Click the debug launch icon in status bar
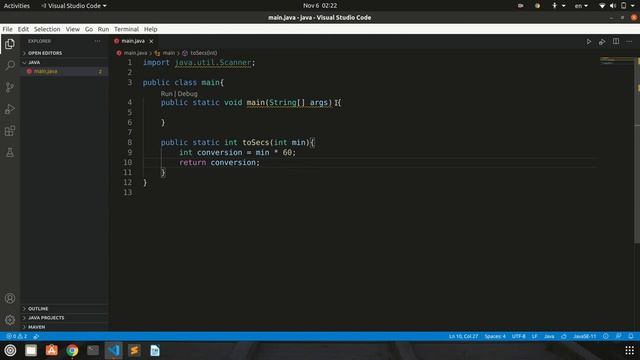 [36, 336]
